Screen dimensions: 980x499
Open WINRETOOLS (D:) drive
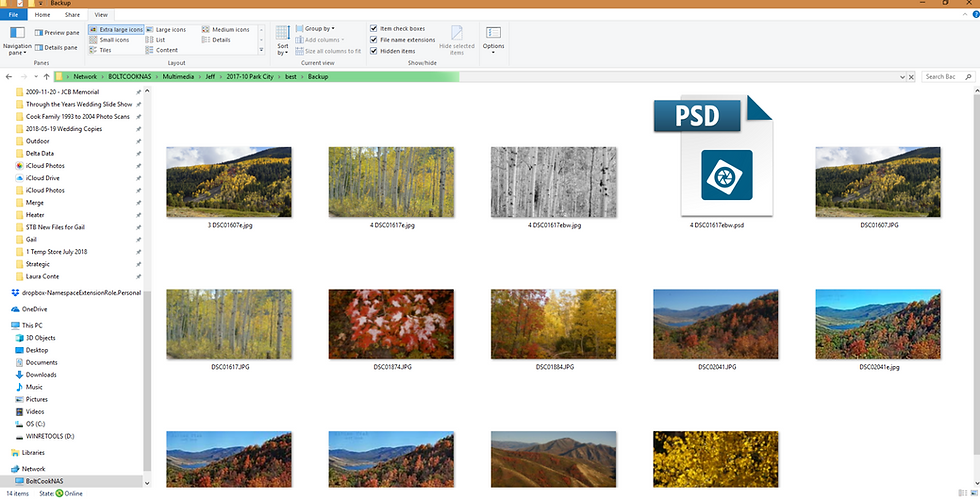pos(45,436)
